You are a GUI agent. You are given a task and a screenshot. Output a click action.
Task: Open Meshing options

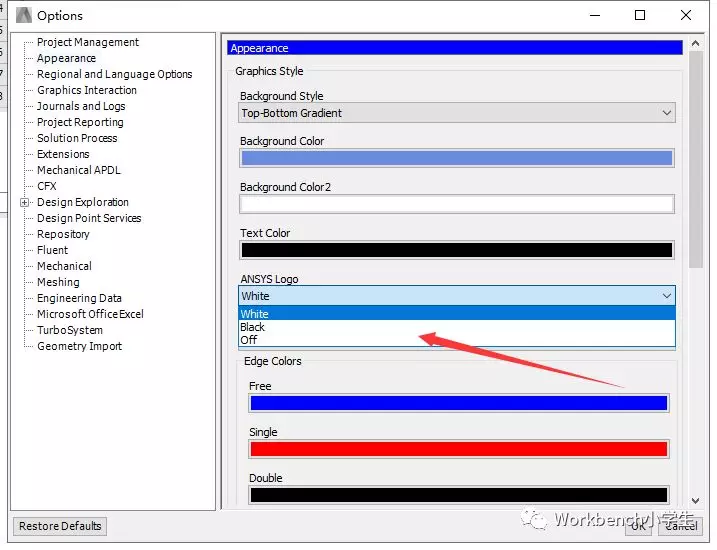(x=58, y=282)
